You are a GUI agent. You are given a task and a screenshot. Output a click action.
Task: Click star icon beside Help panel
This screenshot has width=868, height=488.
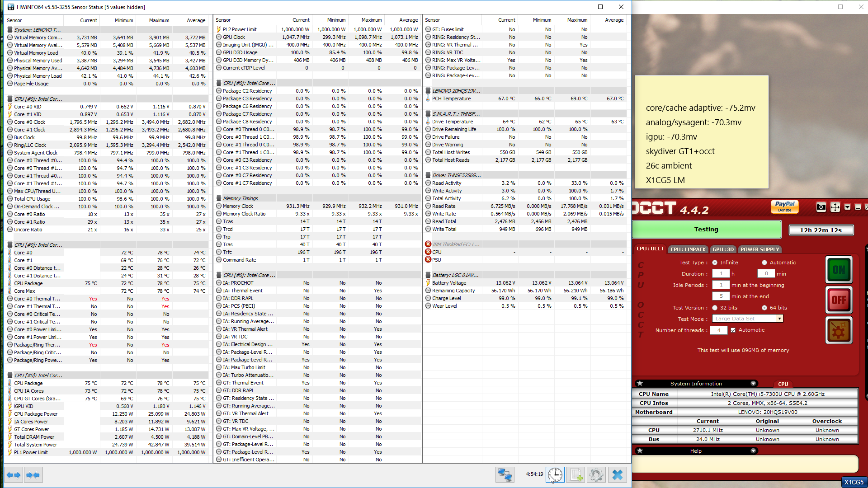[640, 451]
